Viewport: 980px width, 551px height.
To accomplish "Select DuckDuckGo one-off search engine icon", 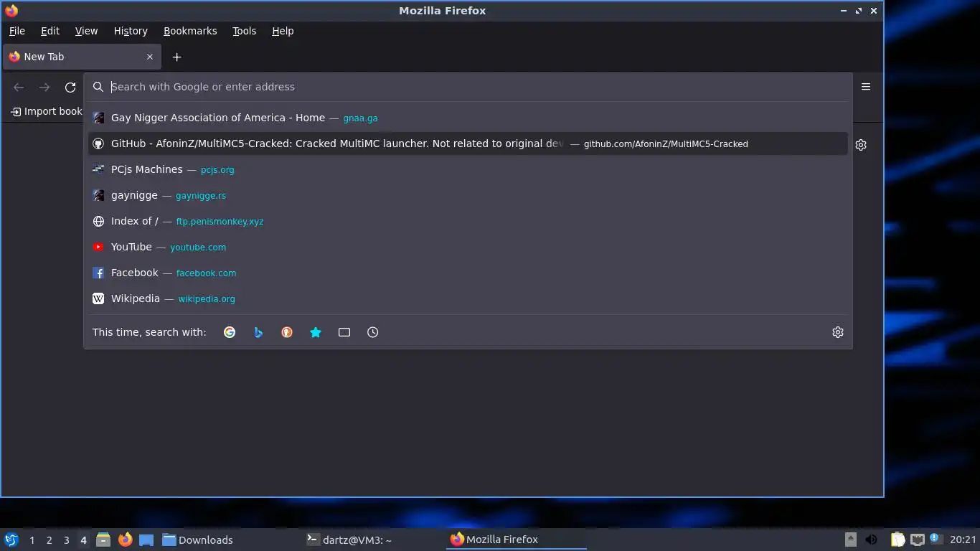I will [x=287, y=332].
